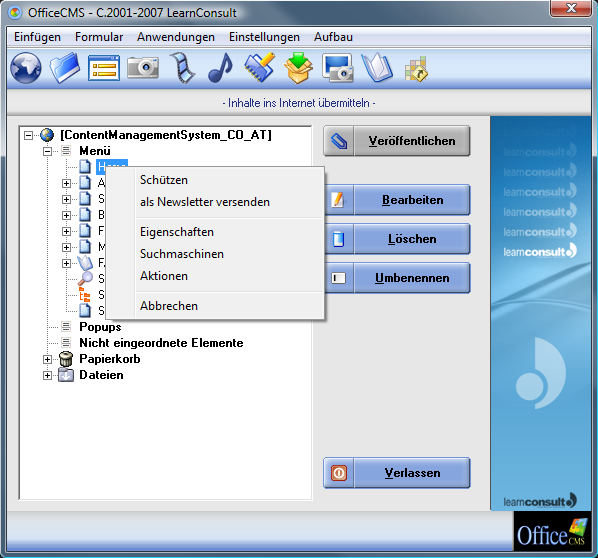Screen dimensions: 598x558
Task: Select the music note toolbar icon
Action: pos(220,68)
